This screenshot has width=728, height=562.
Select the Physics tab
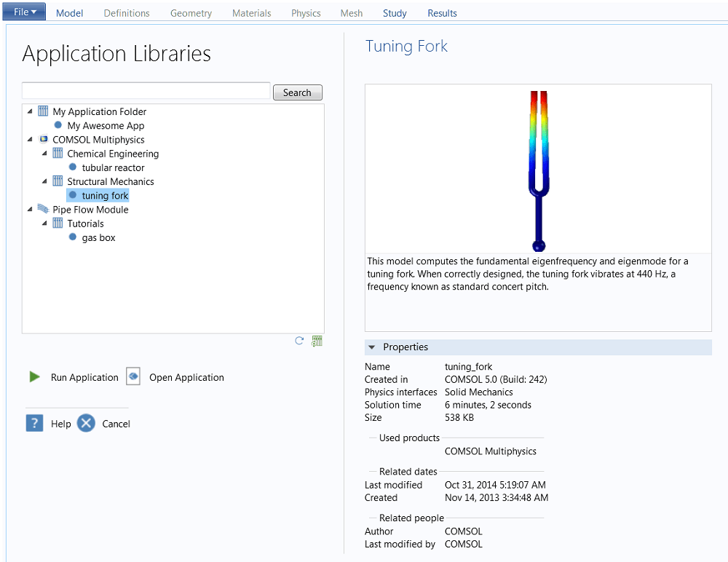(x=306, y=13)
